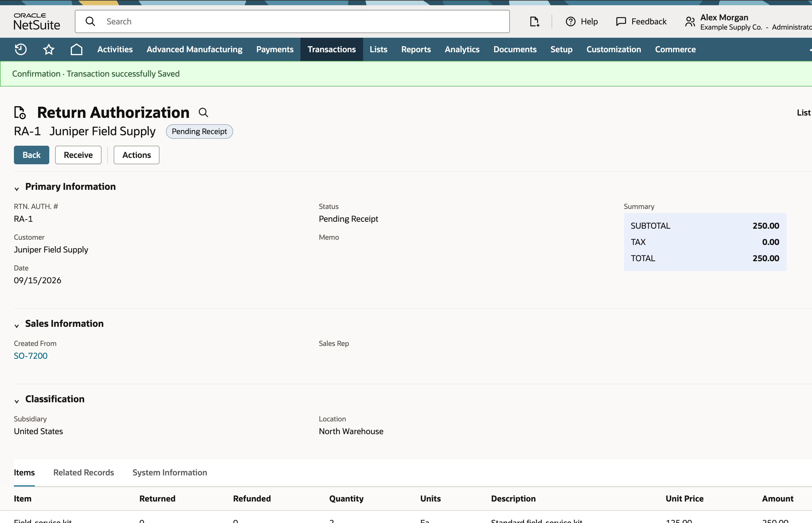Open the Commerce menu
This screenshot has height=523, width=812.
point(675,49)
